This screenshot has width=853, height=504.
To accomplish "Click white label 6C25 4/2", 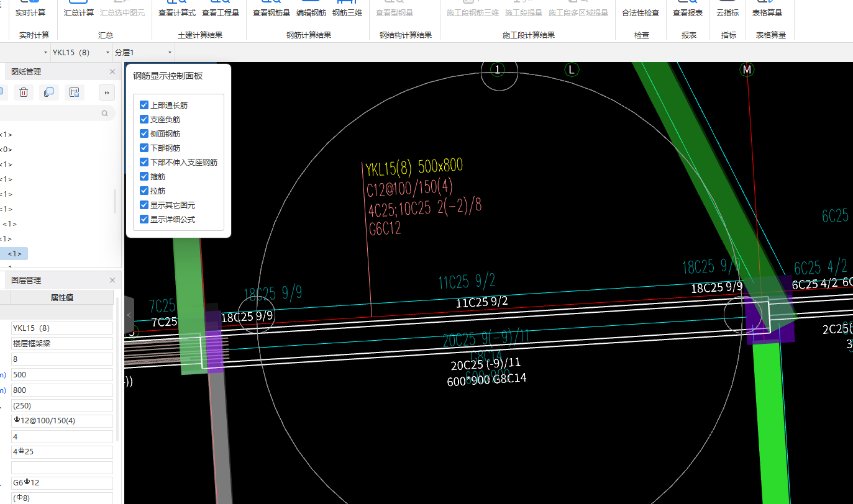I will [814, 284].
